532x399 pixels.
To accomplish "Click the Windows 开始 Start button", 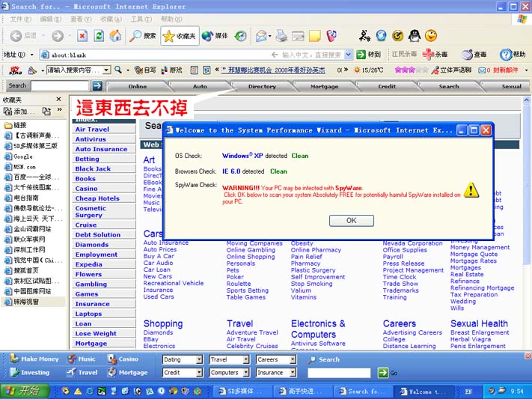I will point(25,392).
